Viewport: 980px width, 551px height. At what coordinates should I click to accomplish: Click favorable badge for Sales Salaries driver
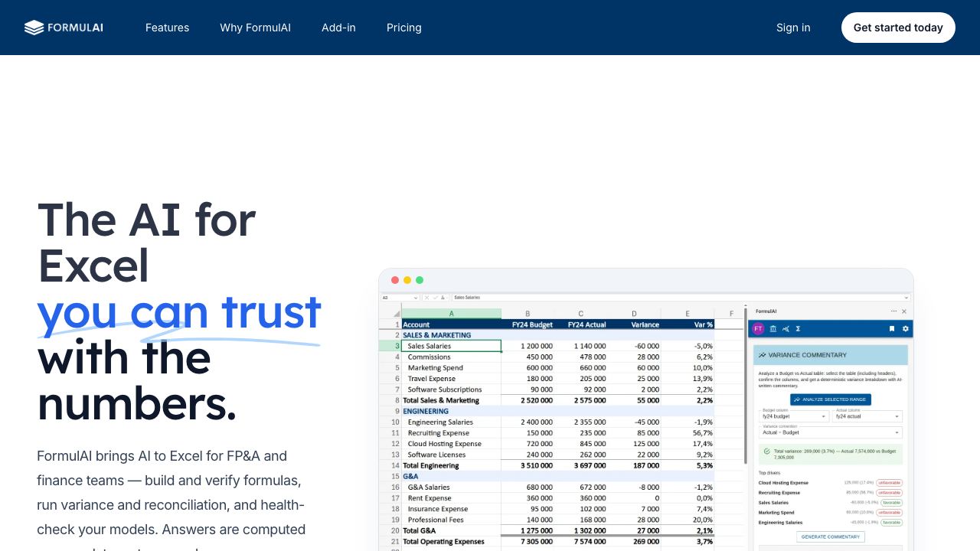[x=891, y=503]
